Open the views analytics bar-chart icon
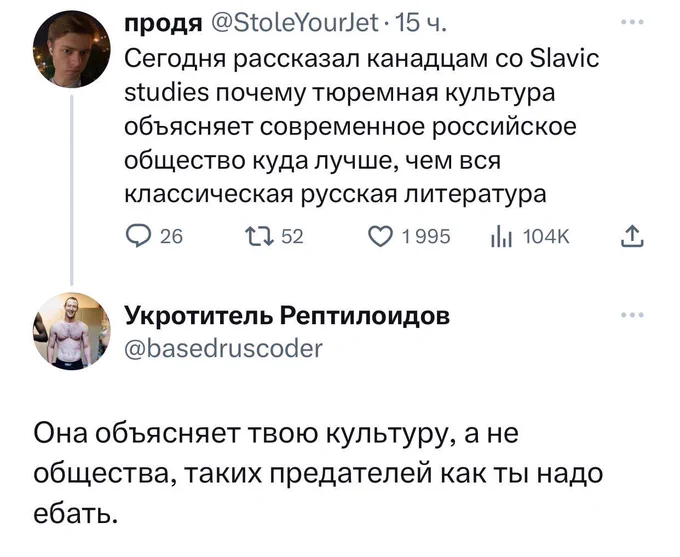Screen dimensions: 680x557 (x=500, y=236)
